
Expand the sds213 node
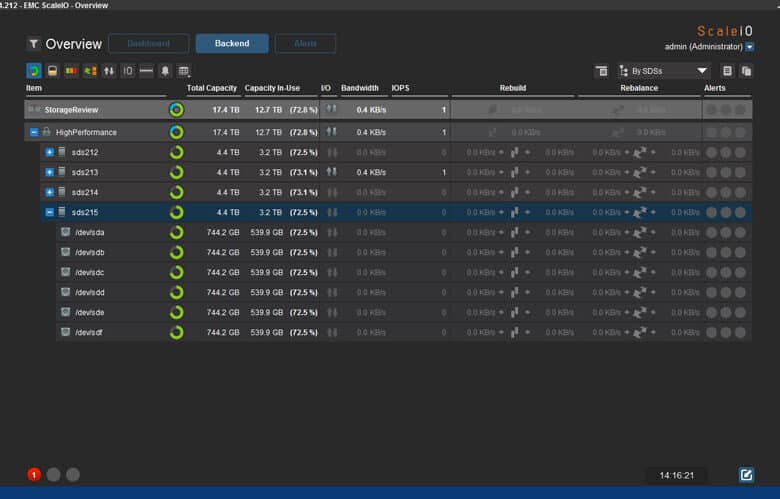coord(49,172)
